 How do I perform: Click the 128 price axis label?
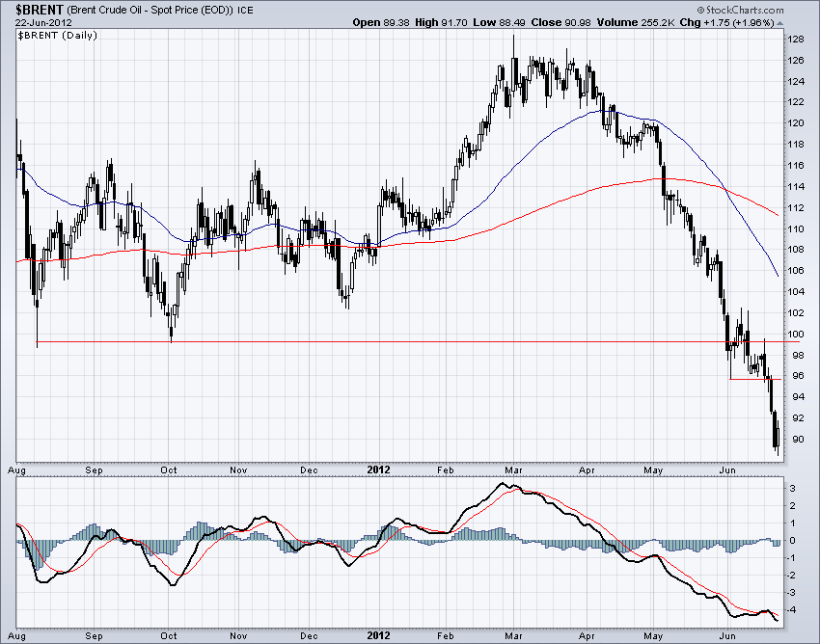point(796,40)
